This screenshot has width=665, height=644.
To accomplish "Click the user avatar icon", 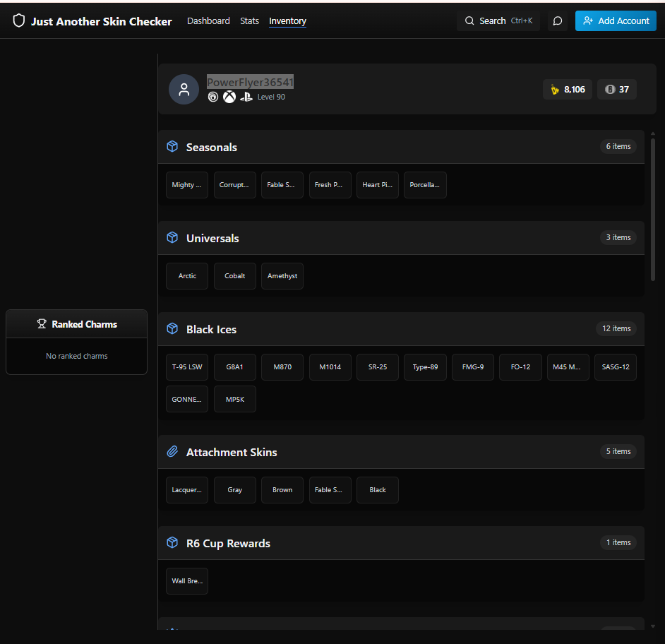I will (x=184, y=90).
